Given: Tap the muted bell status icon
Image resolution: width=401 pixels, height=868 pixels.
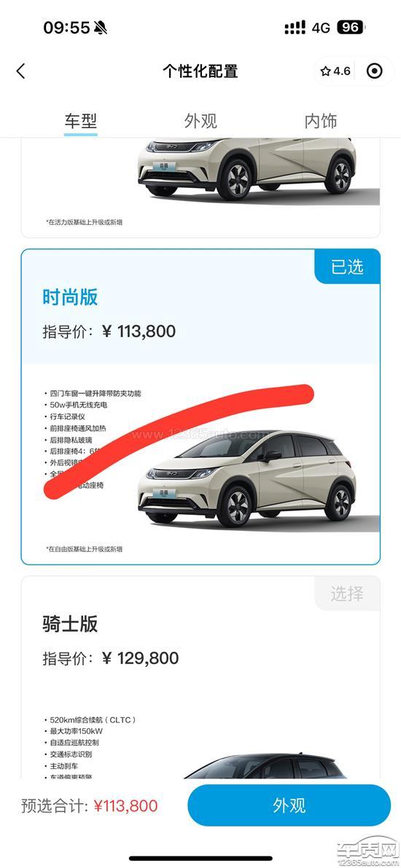Looking at the screenshot, I should coord(101,27).
